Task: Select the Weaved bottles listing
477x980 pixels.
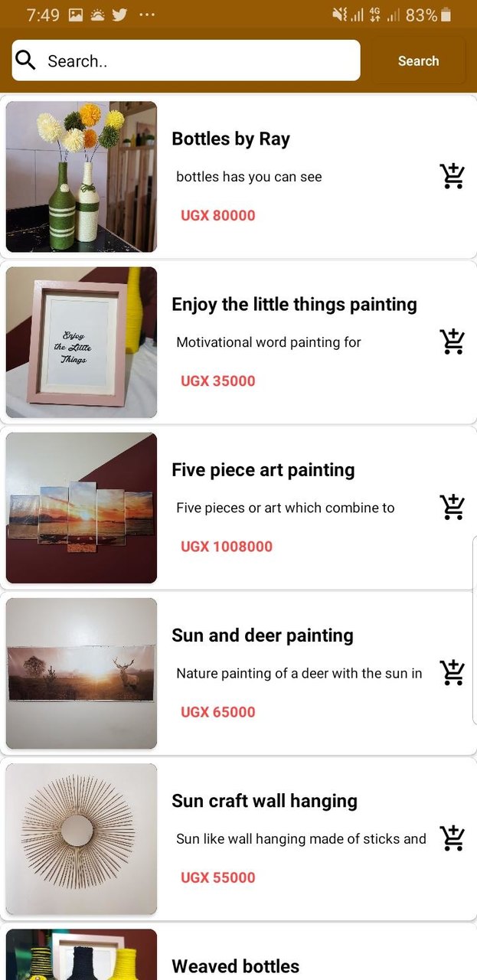Action: [x=235, y=965]
